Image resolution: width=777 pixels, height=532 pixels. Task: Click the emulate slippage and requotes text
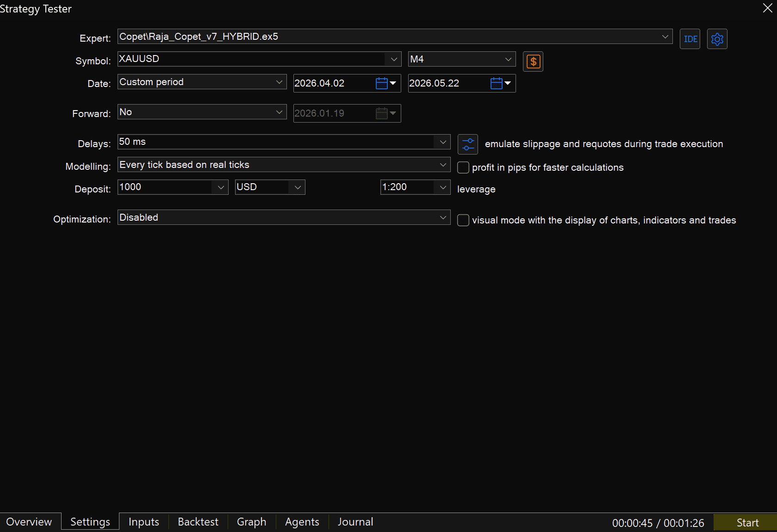604,144
